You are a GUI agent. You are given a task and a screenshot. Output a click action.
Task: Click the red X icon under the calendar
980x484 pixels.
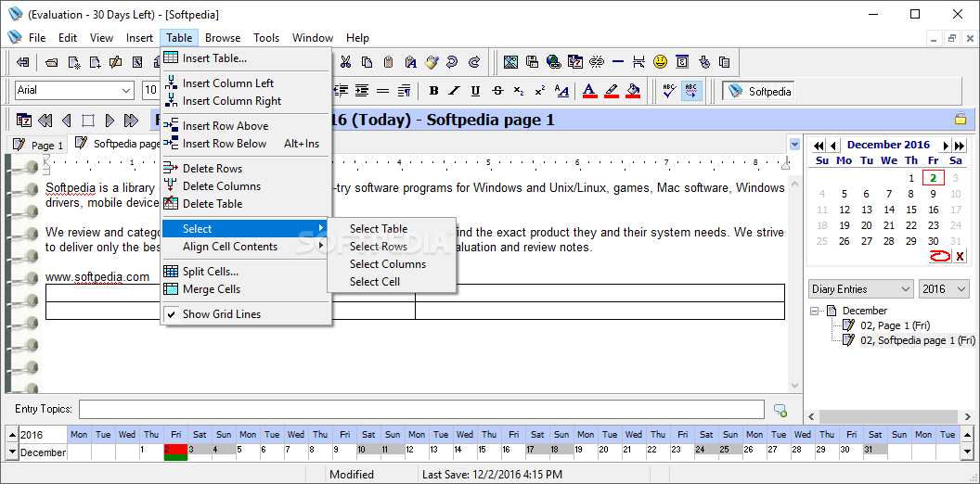tap(960, 255)
